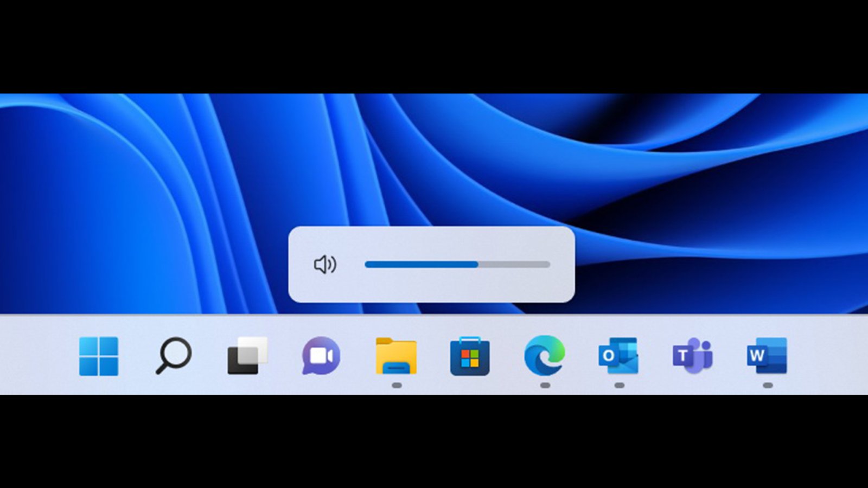Click the running indicator under File Explorer
The height and width of the screenshot is (488, 868).
397,386
